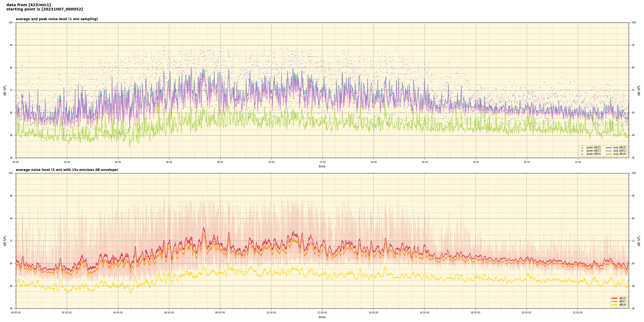Viewport: 644px width, 322px height.
Task: Click the 22:00 tick label on top chart
Action: pyautogui.click(x=578, y=162)
